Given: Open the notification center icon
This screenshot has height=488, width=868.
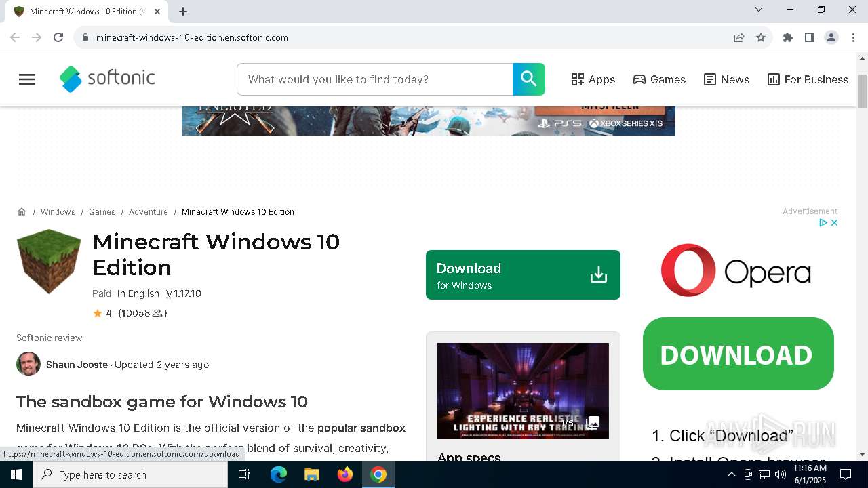Looking at the screenshot, I should 846,474.
